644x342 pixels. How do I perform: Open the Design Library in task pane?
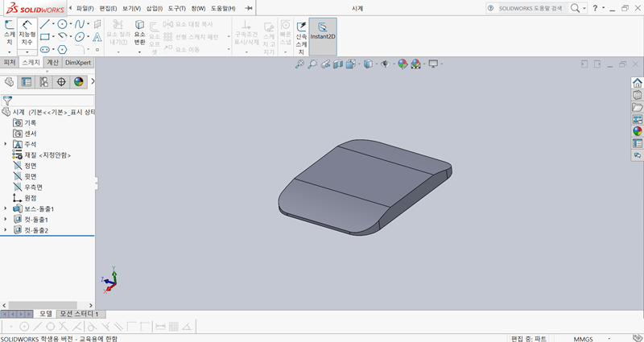637,95
